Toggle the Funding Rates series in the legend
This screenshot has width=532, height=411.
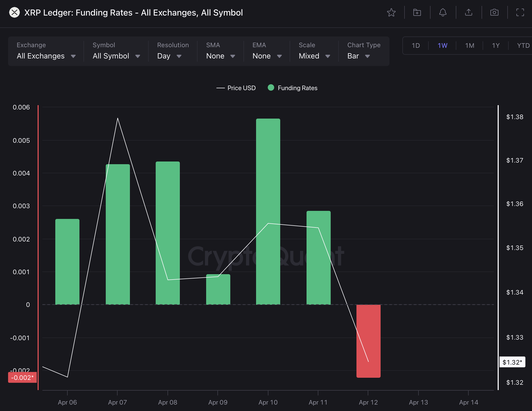coord(293,88)
